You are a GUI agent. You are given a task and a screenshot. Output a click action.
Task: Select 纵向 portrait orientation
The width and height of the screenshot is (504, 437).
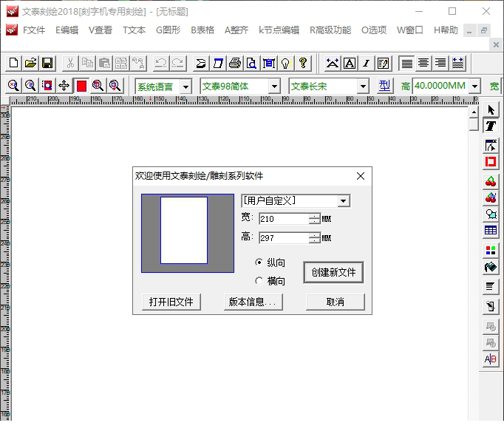click(259, 262)
